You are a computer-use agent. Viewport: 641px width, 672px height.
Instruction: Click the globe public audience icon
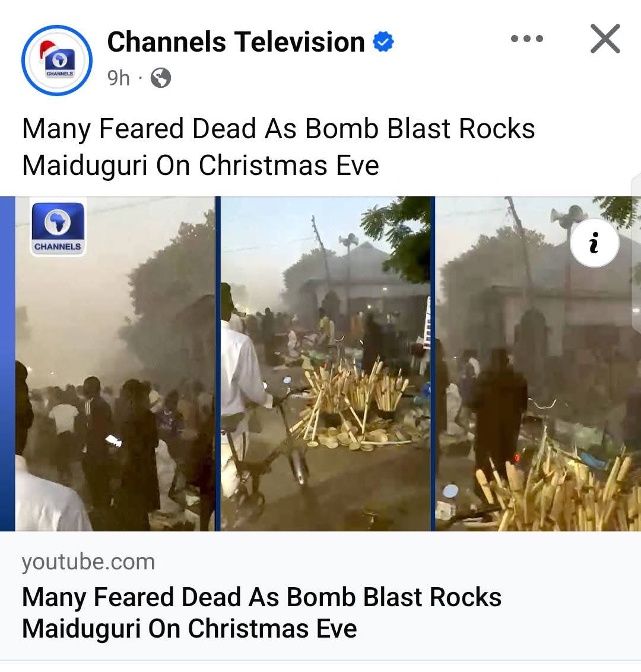click(160, 78)
